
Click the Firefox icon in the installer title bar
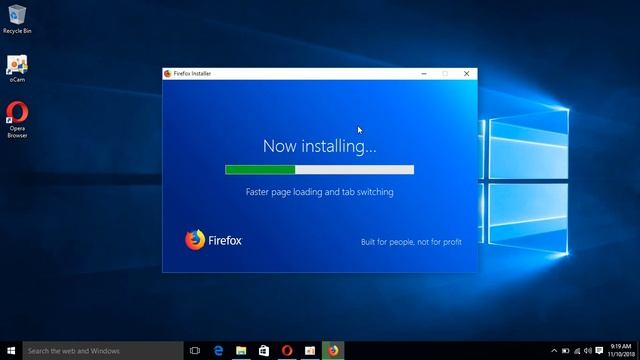click(x=167, y=73)
